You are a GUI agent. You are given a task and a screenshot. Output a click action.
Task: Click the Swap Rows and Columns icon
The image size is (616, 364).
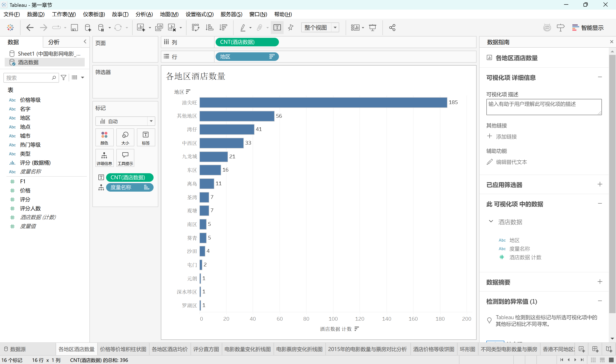tap(195, 28)
